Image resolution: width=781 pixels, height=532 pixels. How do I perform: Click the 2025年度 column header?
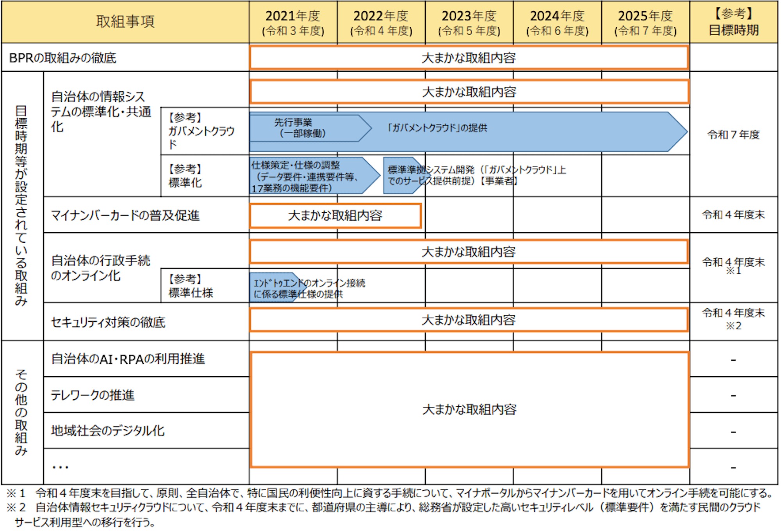[x=645, y=23]
